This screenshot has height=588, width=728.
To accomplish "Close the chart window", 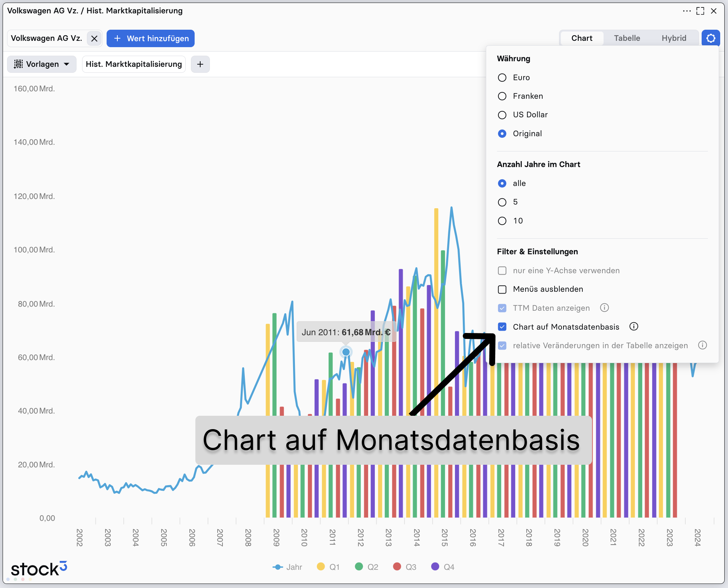I will click(x=714, y=11).
